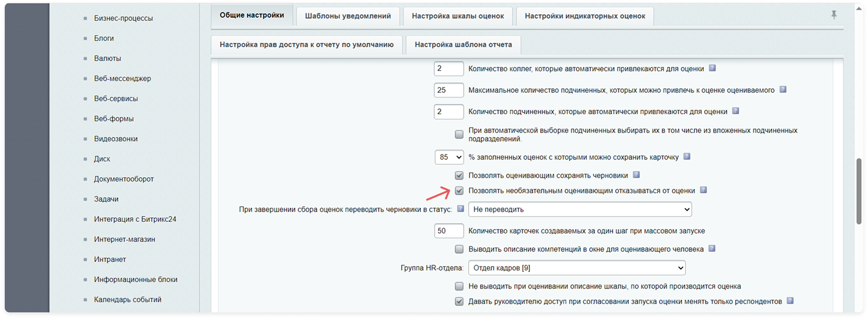Open 'Интеграция с Битрикс24' in sidebar
This screenshot has height=319, width=868.
tap(135, 219)
